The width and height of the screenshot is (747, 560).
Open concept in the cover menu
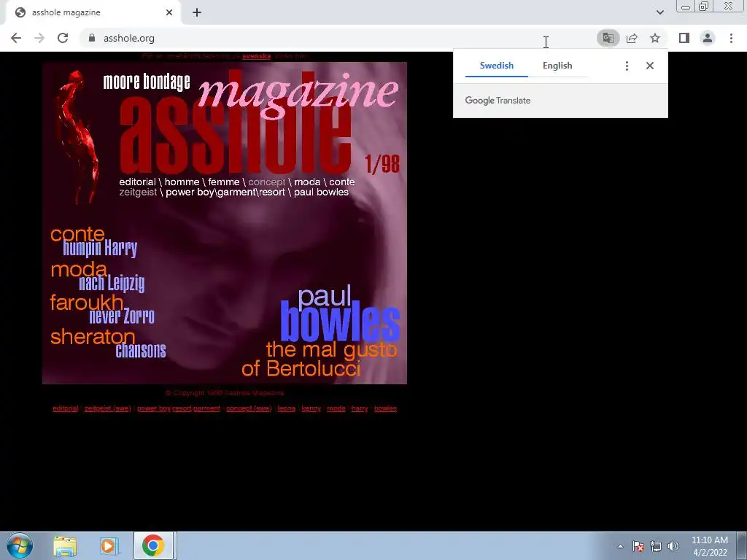click(x=267, y=182)
